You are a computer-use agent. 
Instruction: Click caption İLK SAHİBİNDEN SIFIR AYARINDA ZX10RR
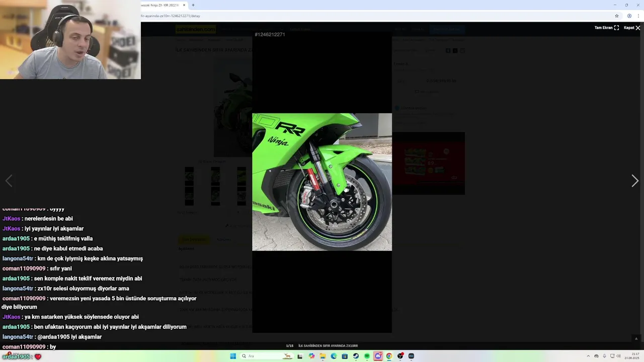point(328,346)
